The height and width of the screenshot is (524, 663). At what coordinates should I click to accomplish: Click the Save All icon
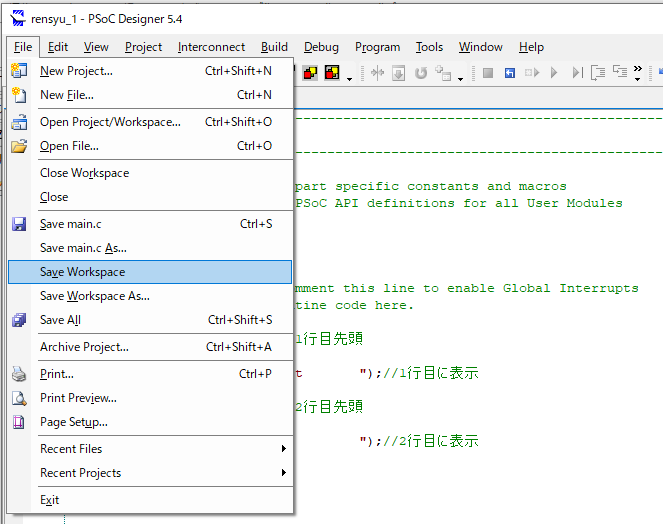pos(19,320)
